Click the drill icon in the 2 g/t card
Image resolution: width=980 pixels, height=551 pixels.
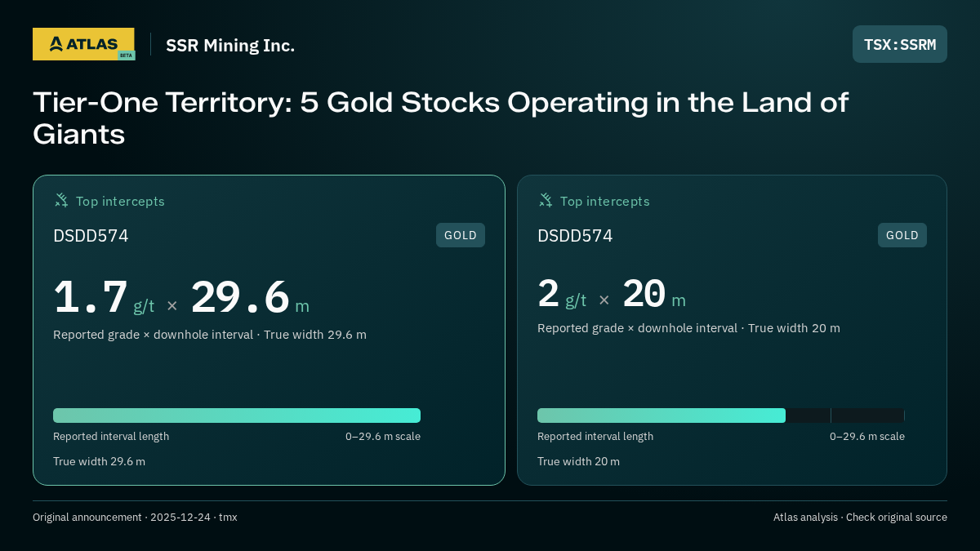(x=546, y=200)
